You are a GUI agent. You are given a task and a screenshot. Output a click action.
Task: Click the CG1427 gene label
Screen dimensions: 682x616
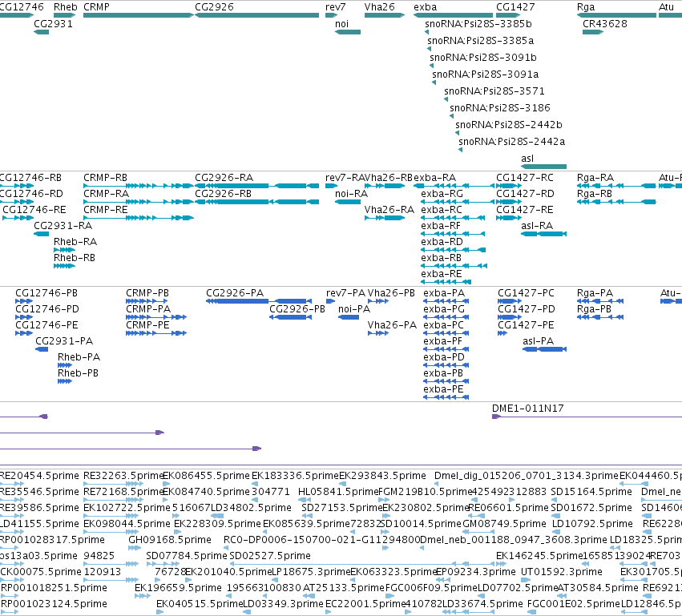(x=515, y=7)
